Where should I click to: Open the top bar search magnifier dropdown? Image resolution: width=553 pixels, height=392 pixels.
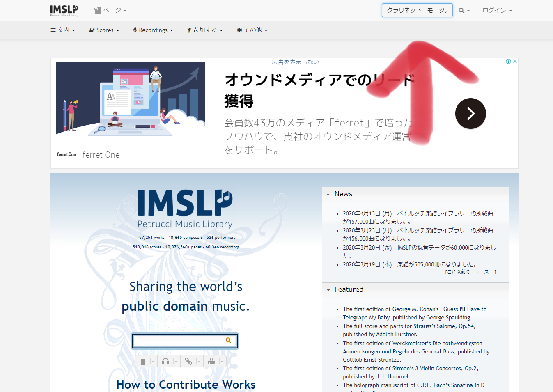point(464,11)
